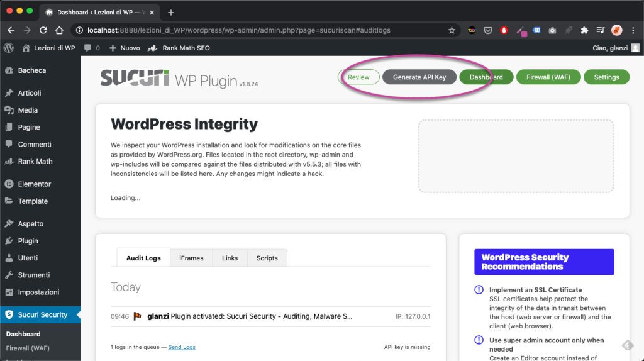Open Utenti in sidebar
Screen dimensions: 644x361
click(40, 258)
